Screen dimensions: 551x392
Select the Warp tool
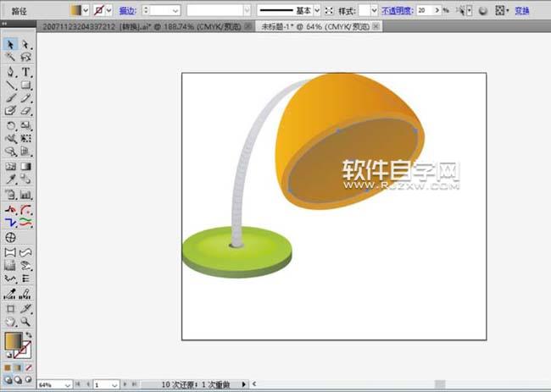click(x=10, y=139)
